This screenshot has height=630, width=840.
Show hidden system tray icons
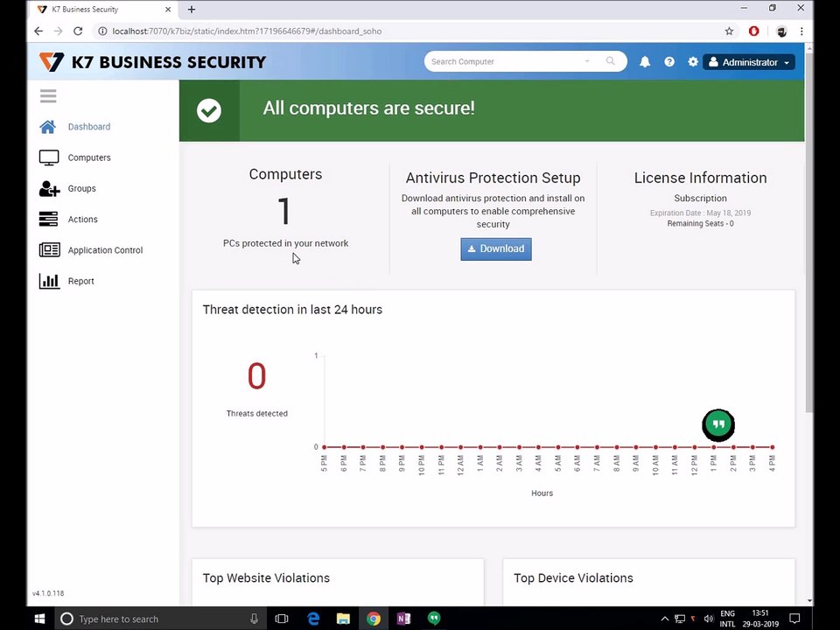pyautogui.click(x=665, y=619)
